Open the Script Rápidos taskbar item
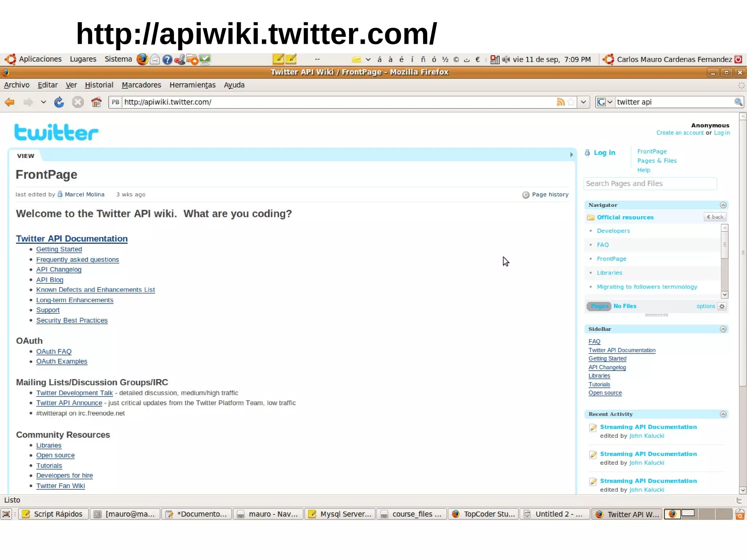This screenshot has width=747, height=560. (x=53, y=514)
